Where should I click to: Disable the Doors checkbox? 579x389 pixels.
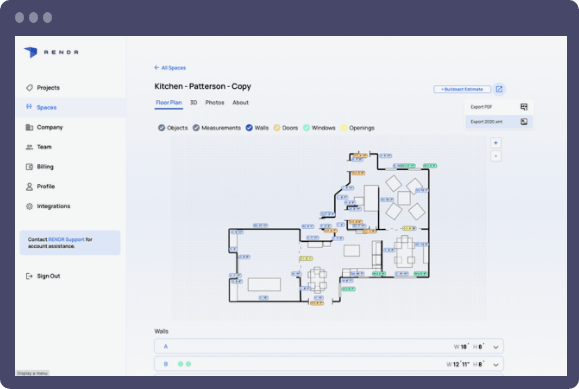[x=277, y=128]
